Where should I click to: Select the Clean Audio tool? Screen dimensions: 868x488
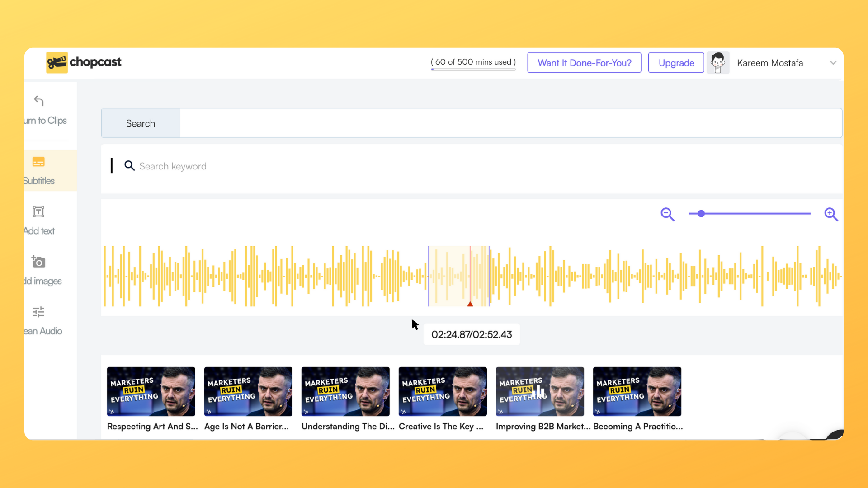pyautogui.click(x=38, y=312)
